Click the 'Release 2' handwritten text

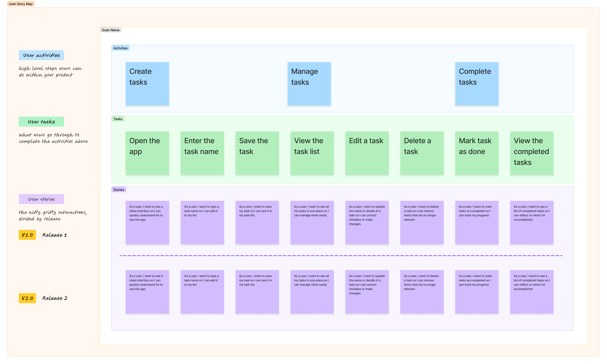tap(55, 298)
